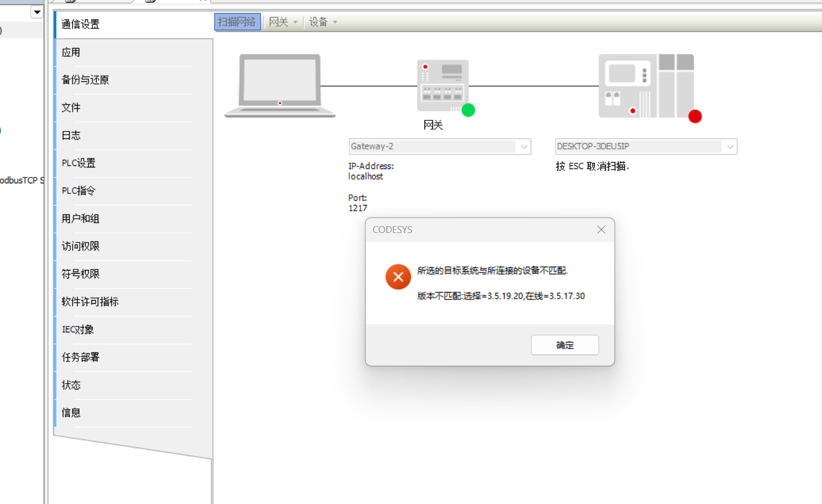The height and width of the screenshot is (504, 822).
Task: Click the PLC target device icon
Action: point(645,86)
